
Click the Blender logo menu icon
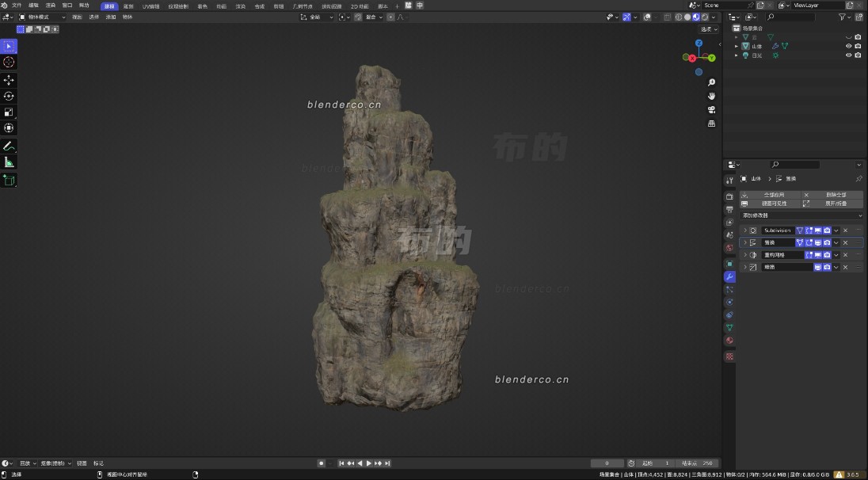pos(5,5)
